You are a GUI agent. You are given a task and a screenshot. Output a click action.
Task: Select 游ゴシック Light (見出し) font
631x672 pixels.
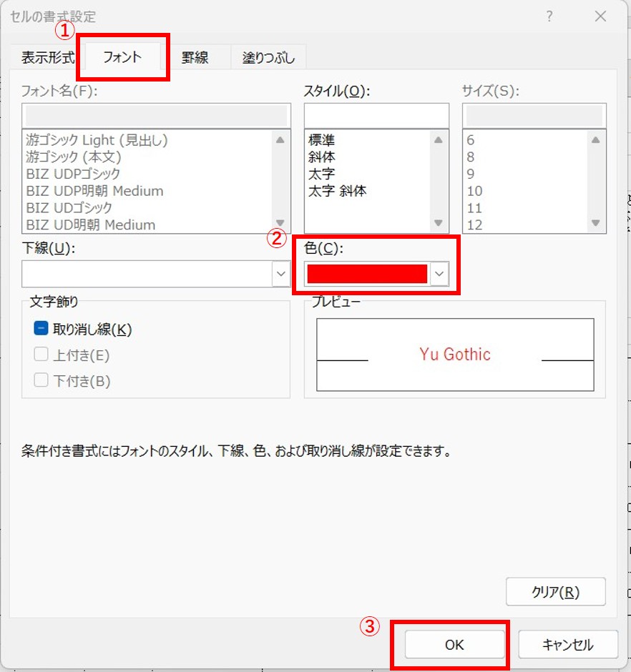pyautogui.click(x=97, y=139)
